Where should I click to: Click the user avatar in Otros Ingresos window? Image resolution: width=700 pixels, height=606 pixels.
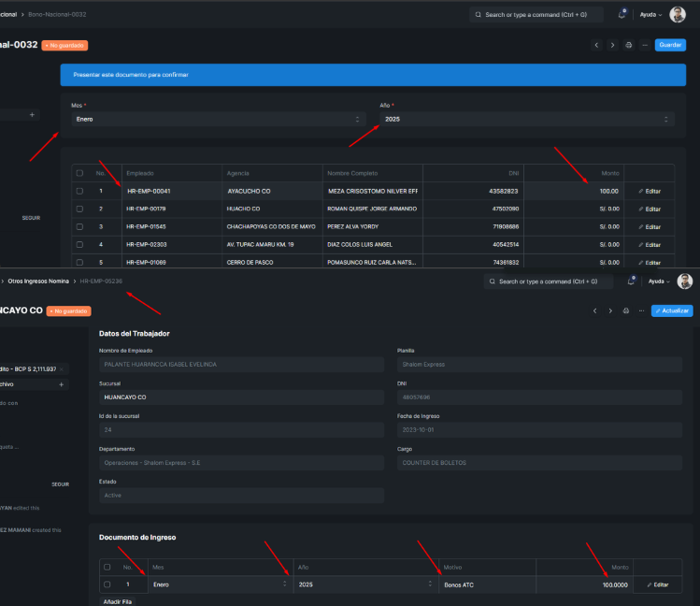pyautogui.click(x=685, y=281)
